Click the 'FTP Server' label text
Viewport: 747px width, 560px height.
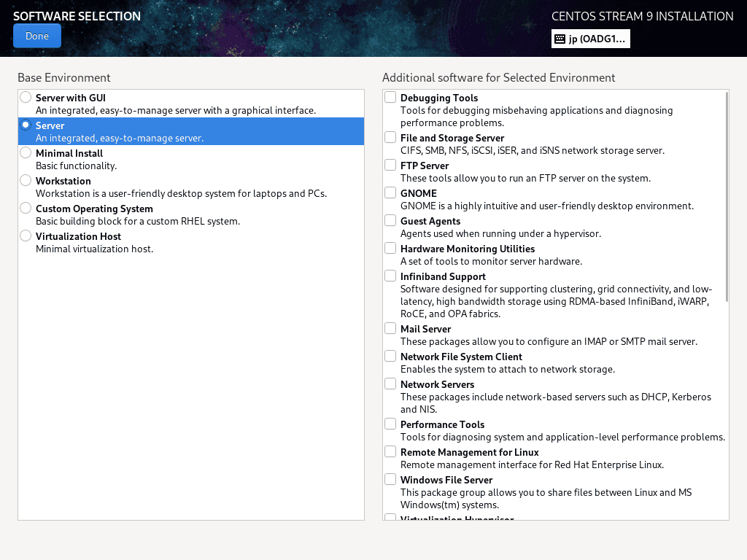425,166
